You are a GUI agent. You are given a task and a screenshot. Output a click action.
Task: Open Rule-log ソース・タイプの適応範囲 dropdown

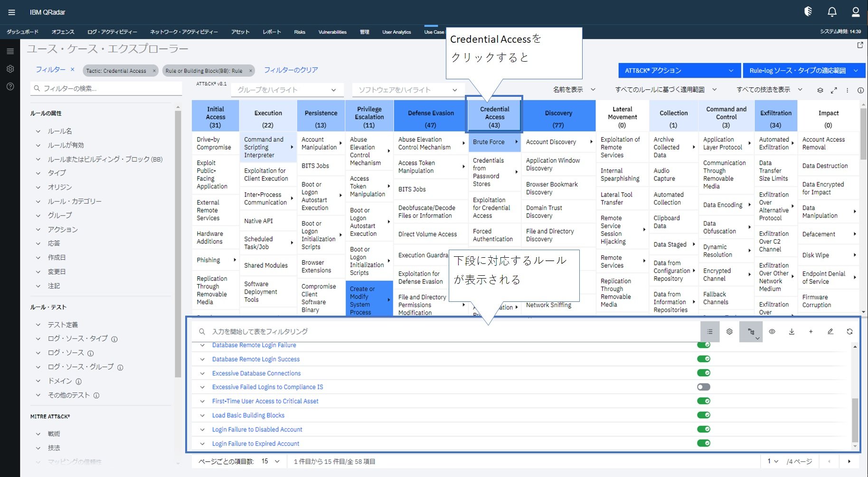point(804,71)
